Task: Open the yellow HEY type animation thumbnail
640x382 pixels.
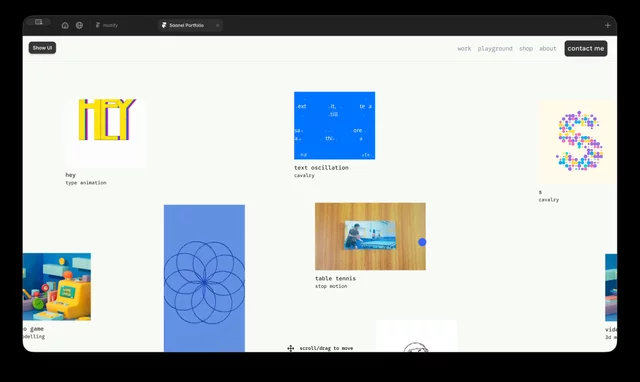Action: 106,133
